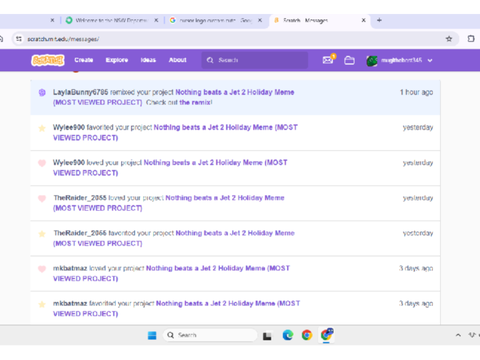Open mkbatmaz link in favorited message

point(70,303)
